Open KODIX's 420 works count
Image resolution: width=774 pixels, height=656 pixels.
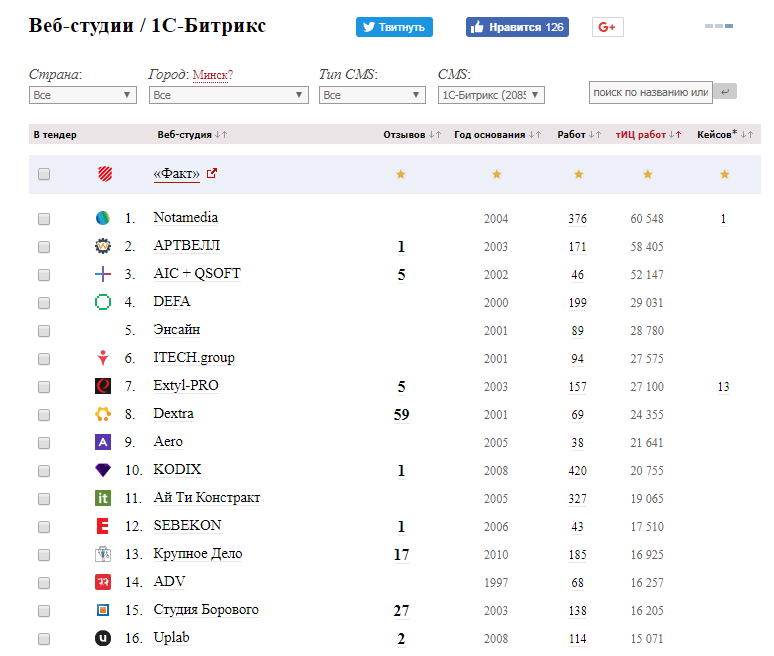(578, 470)
